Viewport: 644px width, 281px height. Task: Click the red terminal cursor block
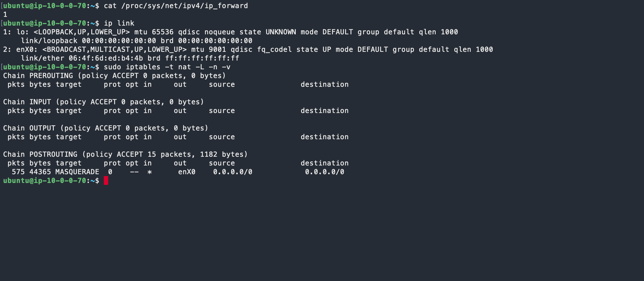(106, 180)
